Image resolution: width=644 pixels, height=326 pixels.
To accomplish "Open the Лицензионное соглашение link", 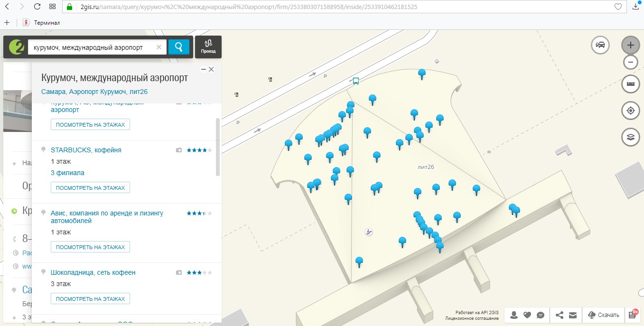I will point(472,318).
